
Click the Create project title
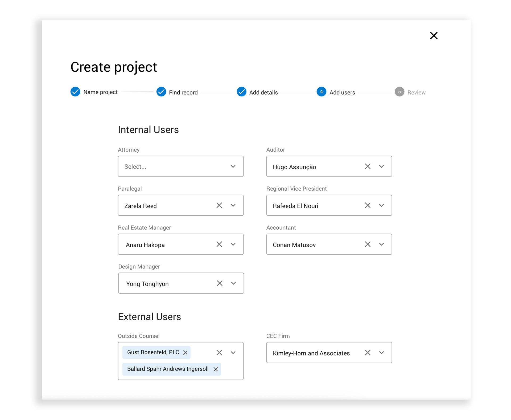click(114, 67)
